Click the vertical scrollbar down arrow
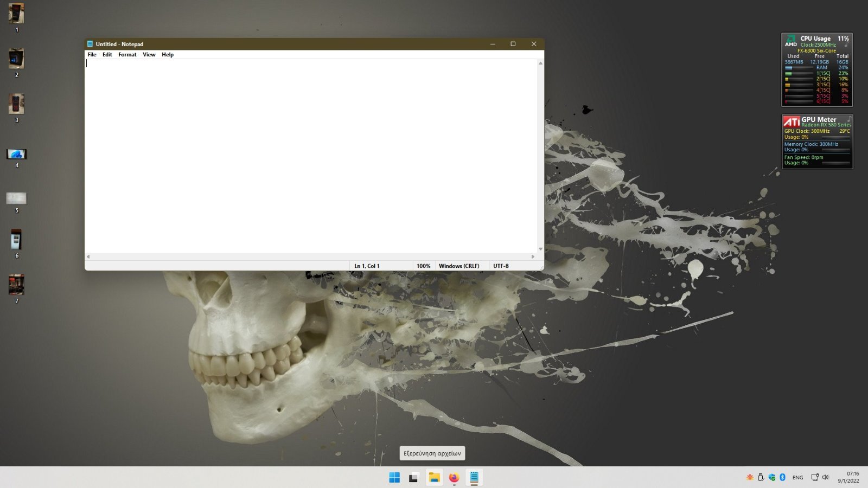 [540, 249]
